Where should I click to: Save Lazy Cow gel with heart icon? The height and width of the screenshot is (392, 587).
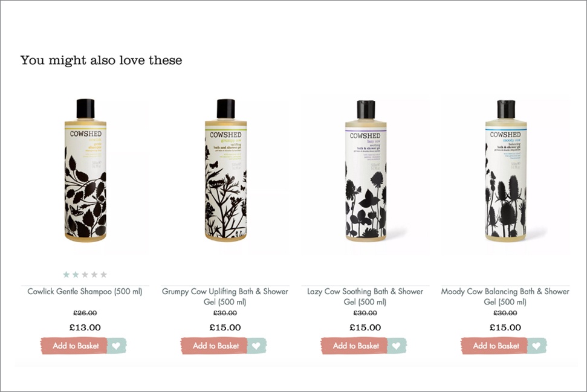397,345
